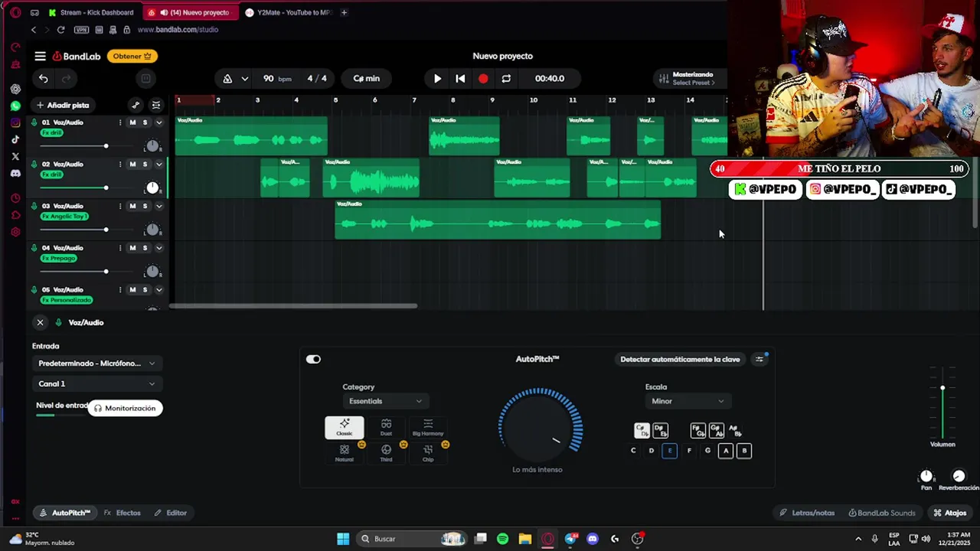Open TikTok from the browser sidebar
Viewport: 980px width, 551px height.
[x=15, y=139]
